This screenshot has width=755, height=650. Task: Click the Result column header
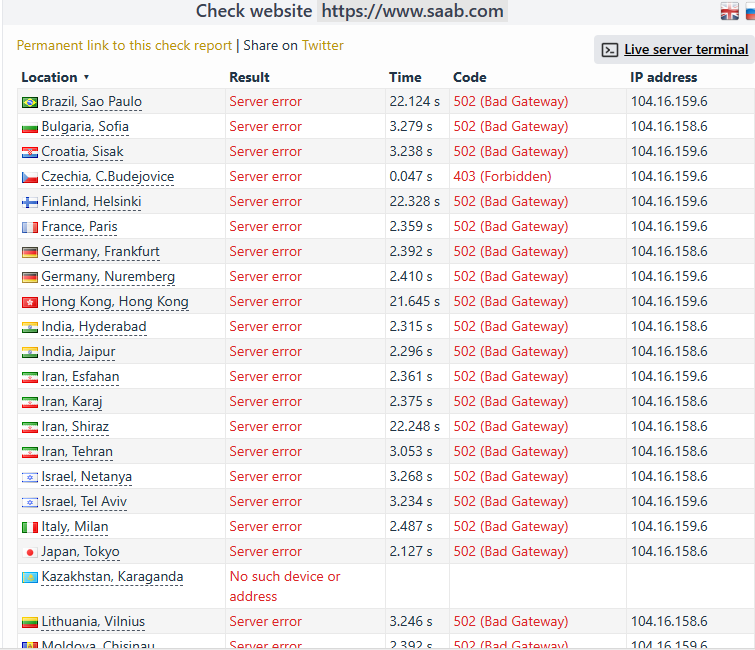tap(249, 77)
